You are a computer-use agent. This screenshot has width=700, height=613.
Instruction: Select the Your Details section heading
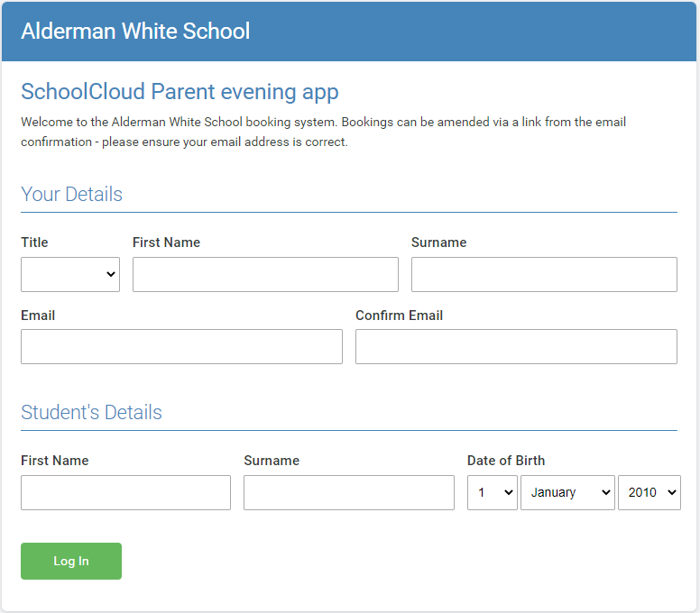coord(71,194)
